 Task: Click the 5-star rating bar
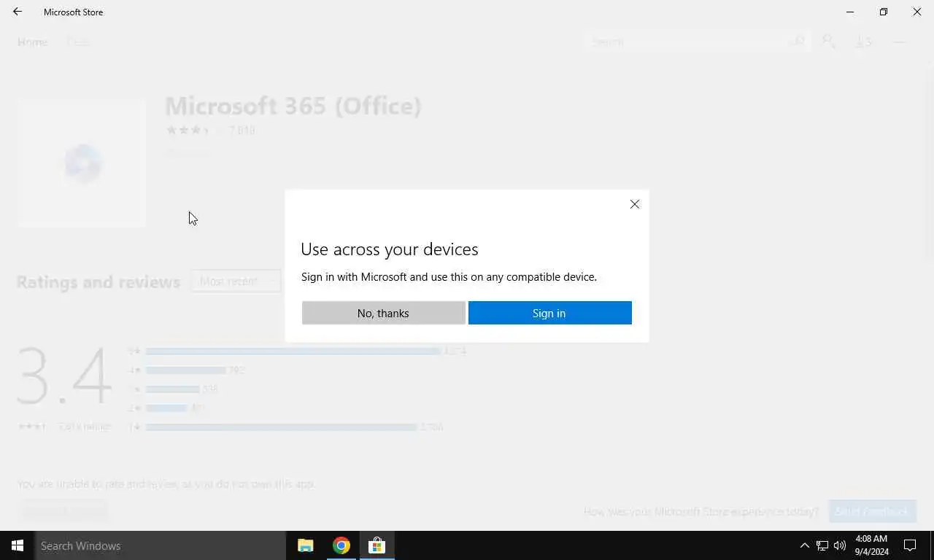coord(293,351)
